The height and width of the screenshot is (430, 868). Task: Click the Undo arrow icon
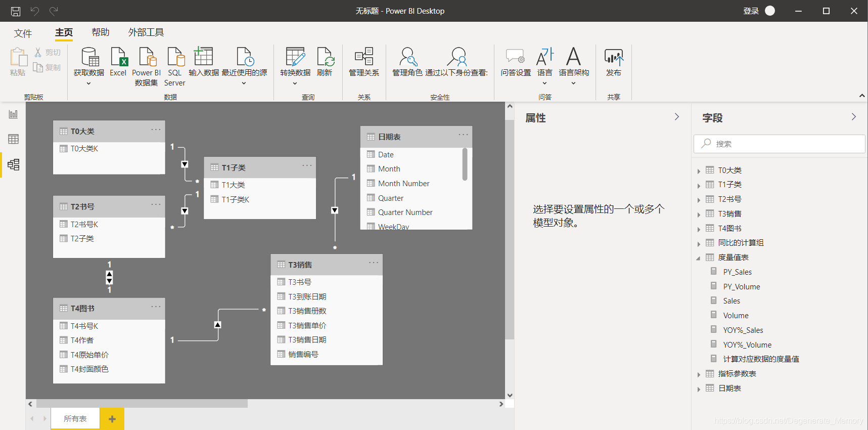[x=34, y=11]
